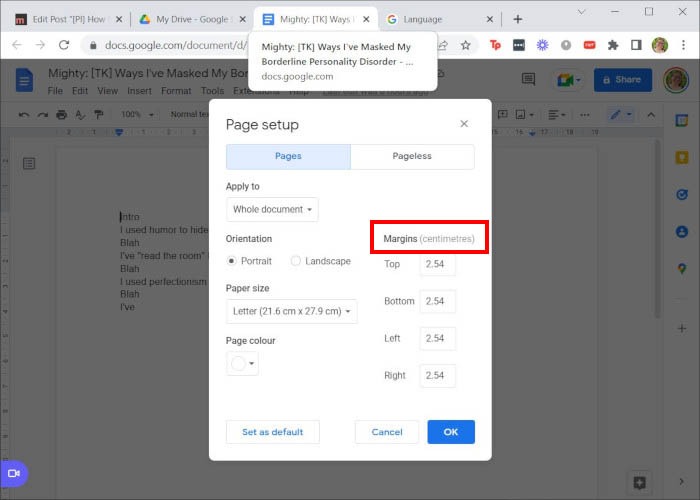Confirm with the OK button
Viewport: 700px width, 500px height.
[451, 432]
